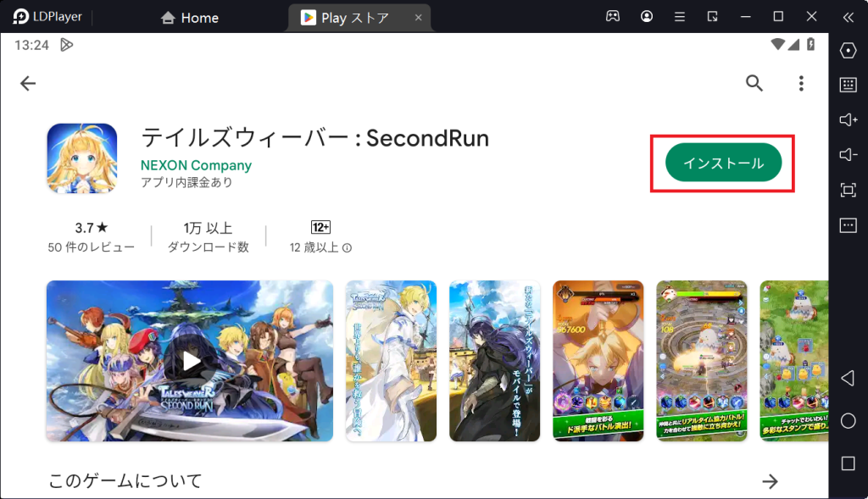Collapse the sidebar with double chevron
868x499 pixels.
[x=848, y=17]
